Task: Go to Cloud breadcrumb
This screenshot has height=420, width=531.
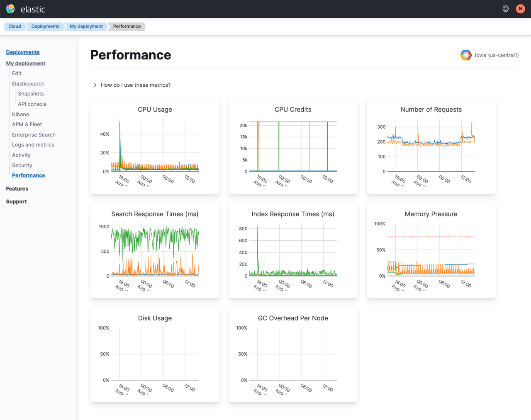Action: coord(15,27)
